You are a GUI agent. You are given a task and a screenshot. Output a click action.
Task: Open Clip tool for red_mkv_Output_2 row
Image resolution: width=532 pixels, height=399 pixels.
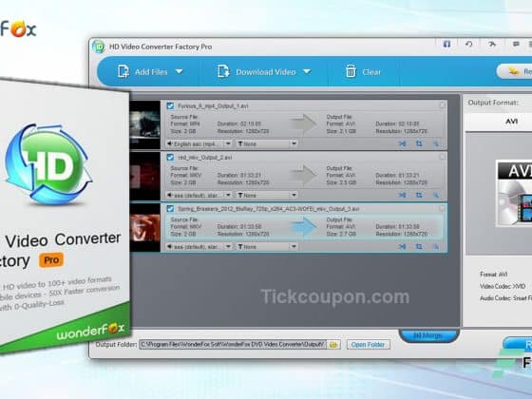pos(403,195)
